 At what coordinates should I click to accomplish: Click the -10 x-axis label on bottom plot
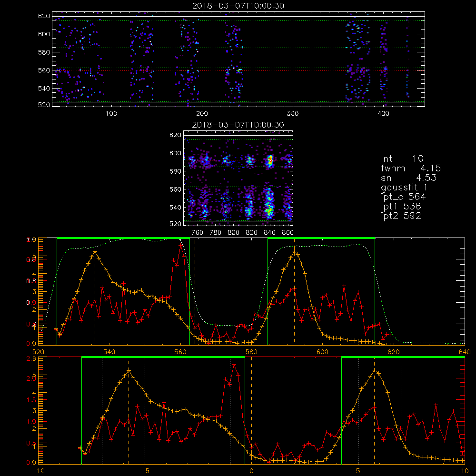click(x=38, y=471)
